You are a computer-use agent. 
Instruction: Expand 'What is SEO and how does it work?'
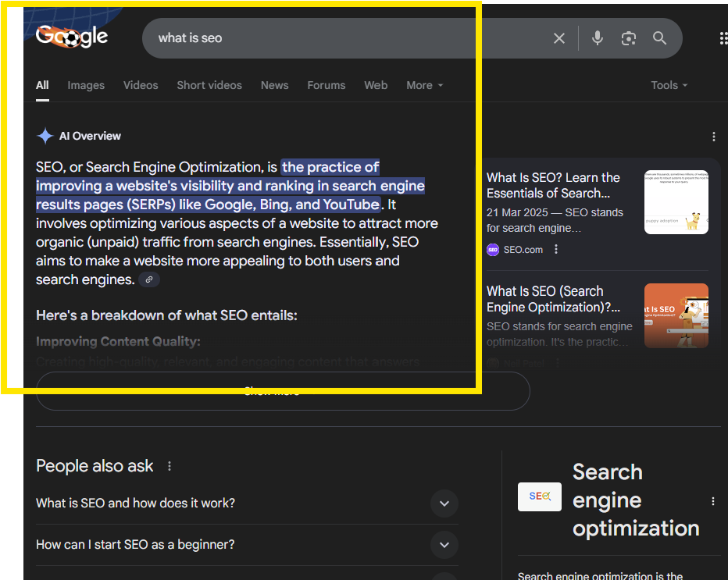click(444, 503)
